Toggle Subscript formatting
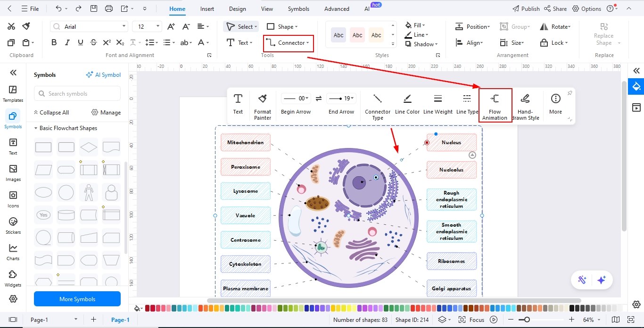644x328 pixels. 120,42
